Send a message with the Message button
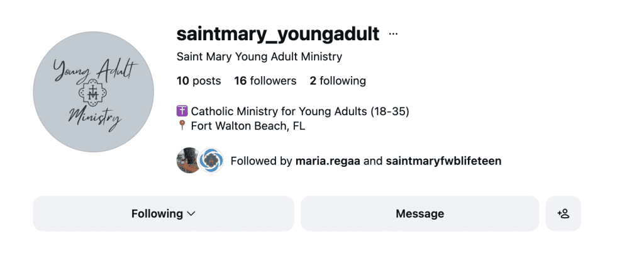 (419, 213)
